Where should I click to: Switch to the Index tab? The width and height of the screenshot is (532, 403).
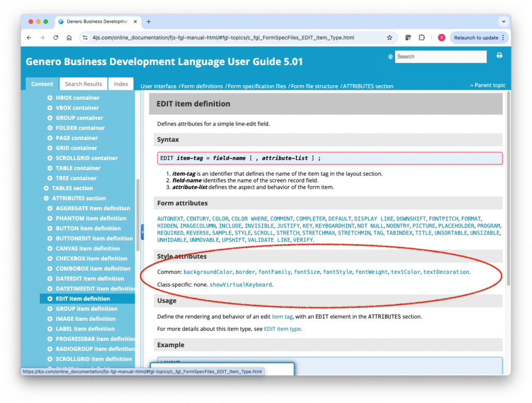click(121, 84)
